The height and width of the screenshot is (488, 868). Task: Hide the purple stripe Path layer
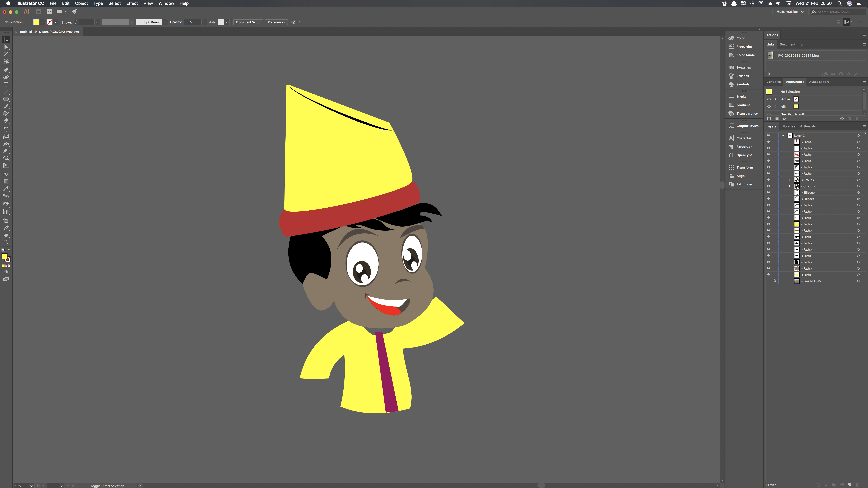[768, 142]
